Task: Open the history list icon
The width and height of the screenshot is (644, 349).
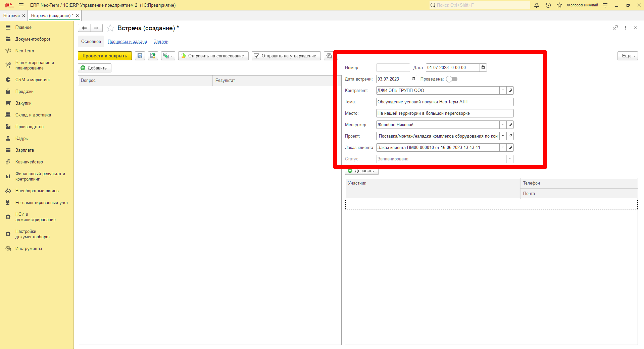Action: point(548,5)
